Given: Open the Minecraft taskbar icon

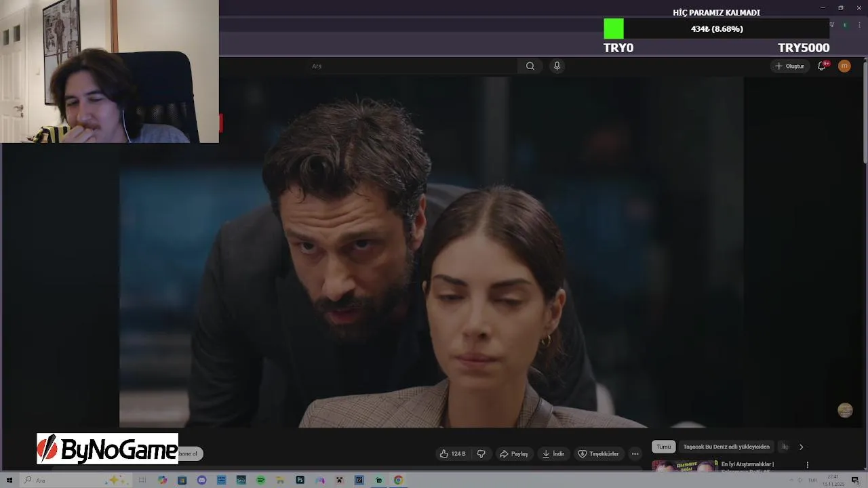Looking at the screenshot, I should coord(339,480).
